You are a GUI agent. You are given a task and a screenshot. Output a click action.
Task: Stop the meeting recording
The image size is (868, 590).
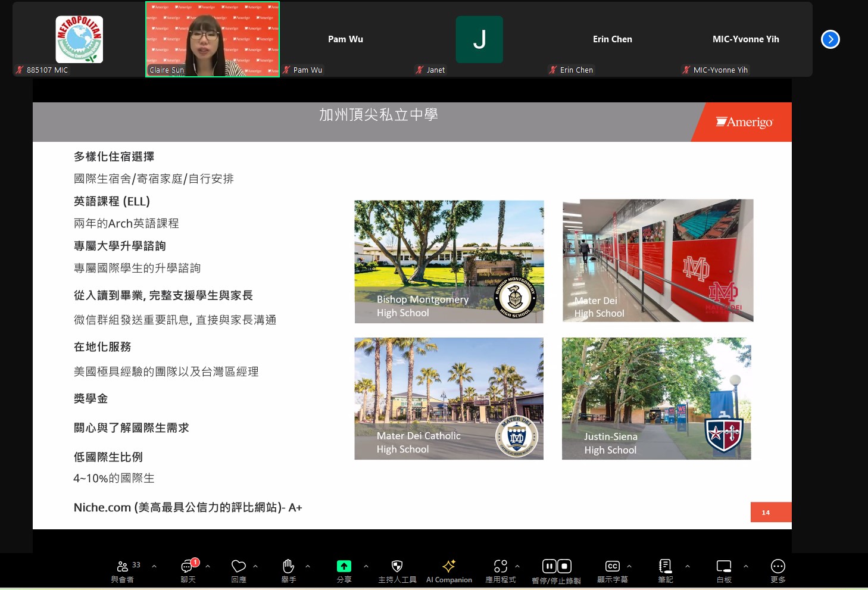[x=564, y=566]
